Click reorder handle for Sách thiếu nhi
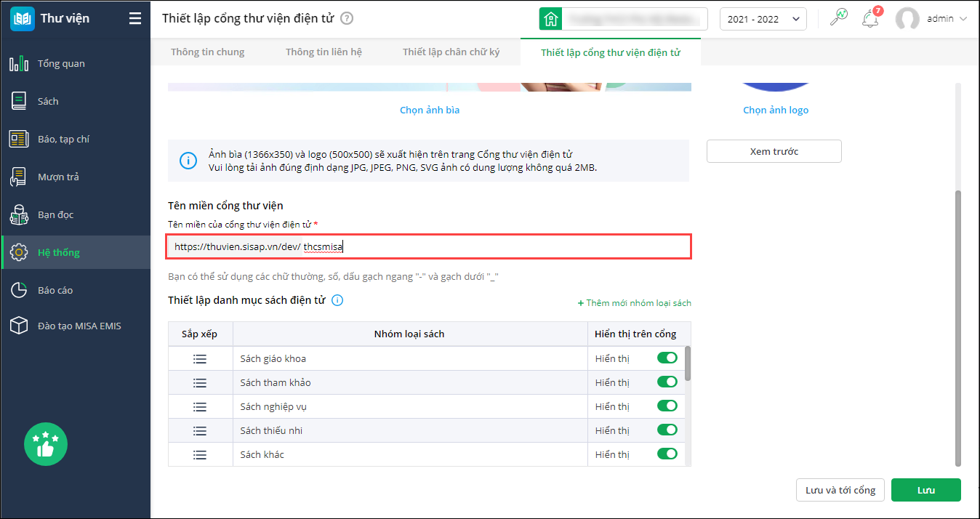Screen dimensions: 980x519 pyautogui.click(x=200, y=430)
